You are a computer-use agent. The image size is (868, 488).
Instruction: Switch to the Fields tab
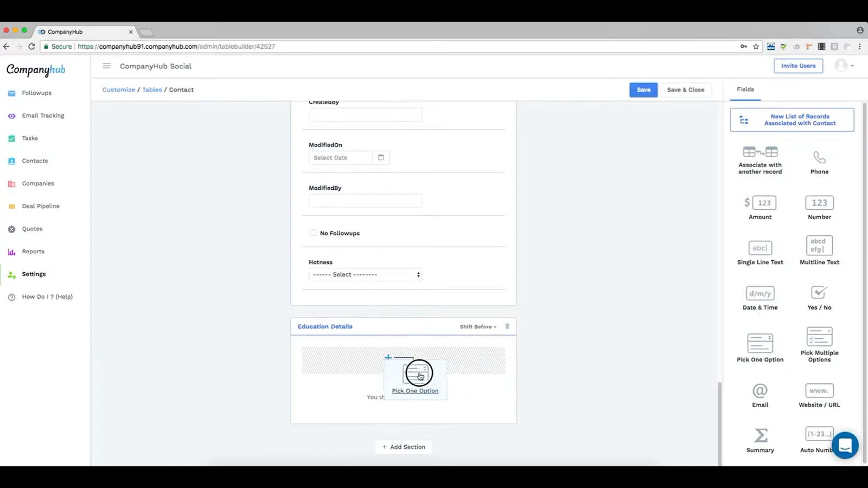pos(745,89)
